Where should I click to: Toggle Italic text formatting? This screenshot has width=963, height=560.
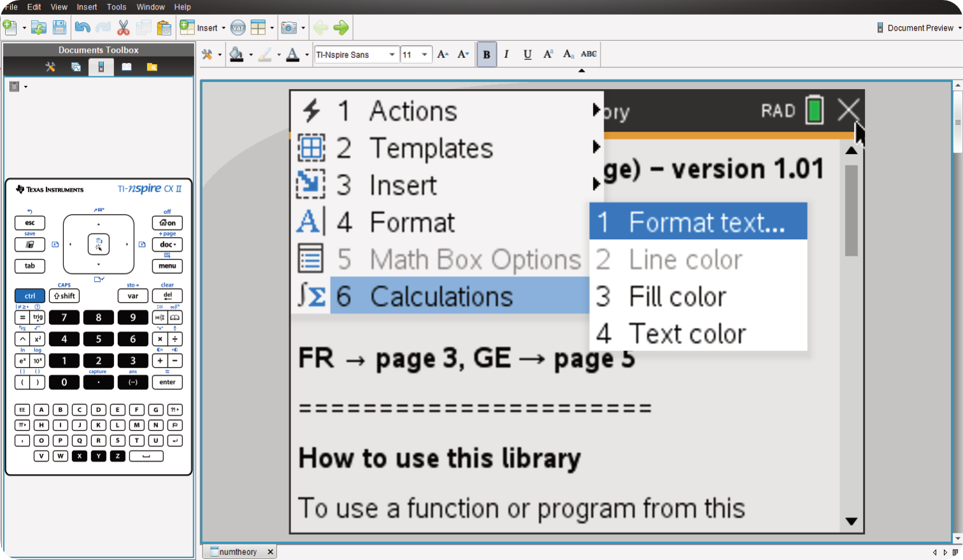(x=506, y=55)
